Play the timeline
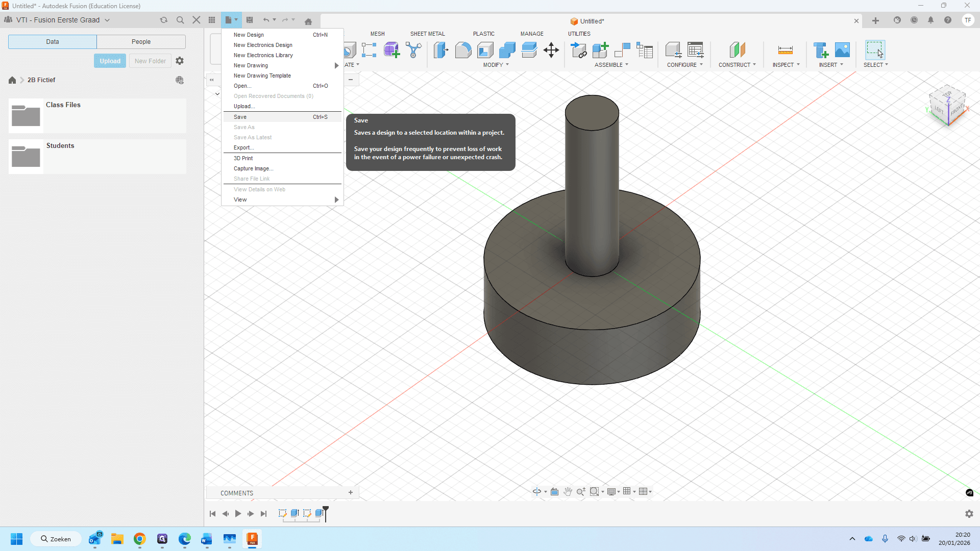The width and height of the screenshot is (980, 551). (x=238, y=514)
